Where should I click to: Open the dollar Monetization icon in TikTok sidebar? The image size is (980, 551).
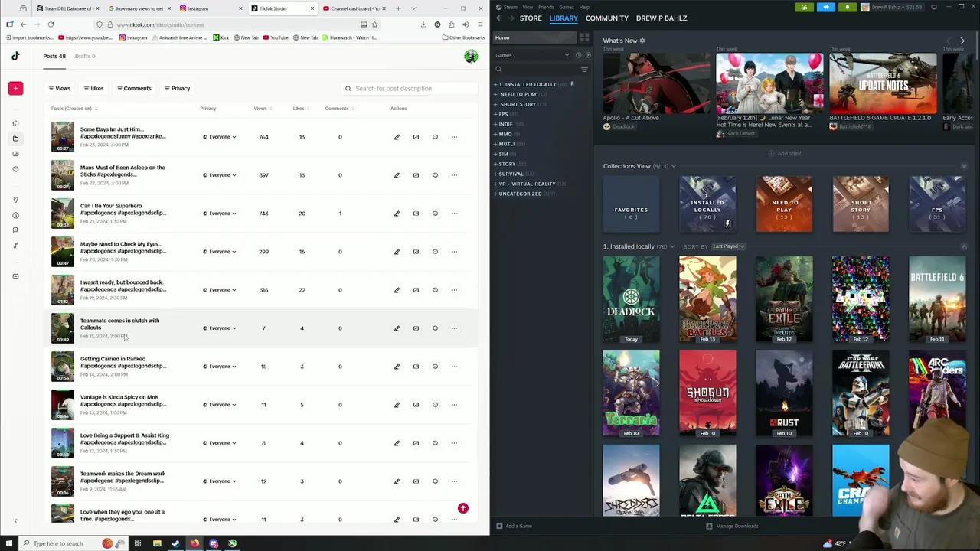pyautogui.click(x=15, y=215)
